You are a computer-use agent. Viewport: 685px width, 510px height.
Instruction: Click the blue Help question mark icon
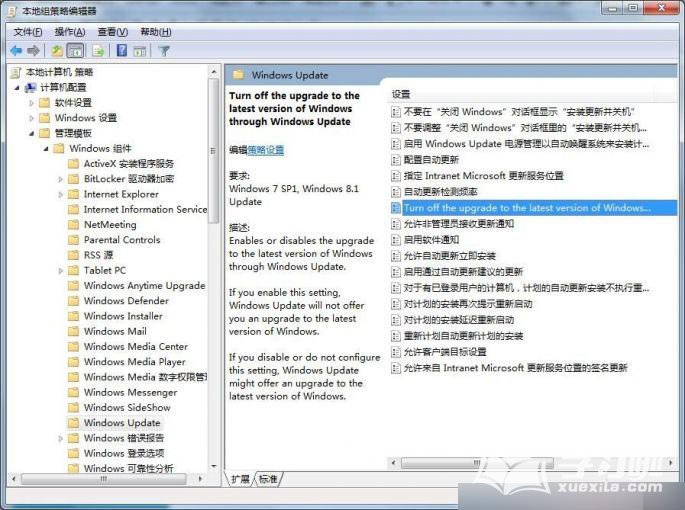coord(122,50)
